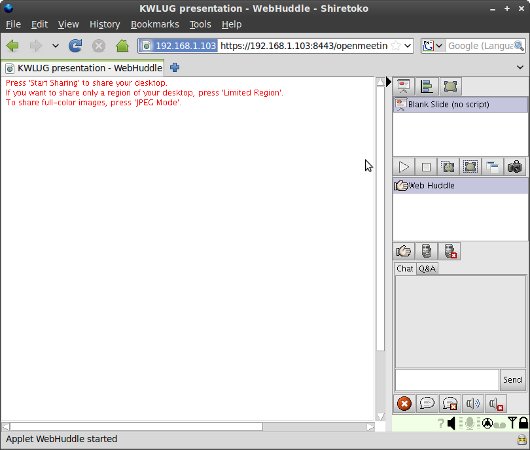Bookmark page with the star icon
530x450 pixels.
pos(395,46)
